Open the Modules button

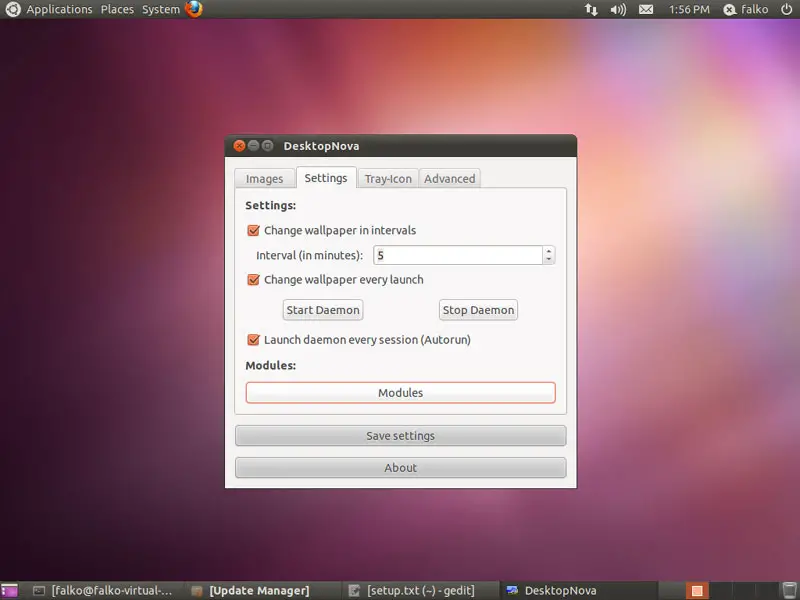[x=401, y=393]
